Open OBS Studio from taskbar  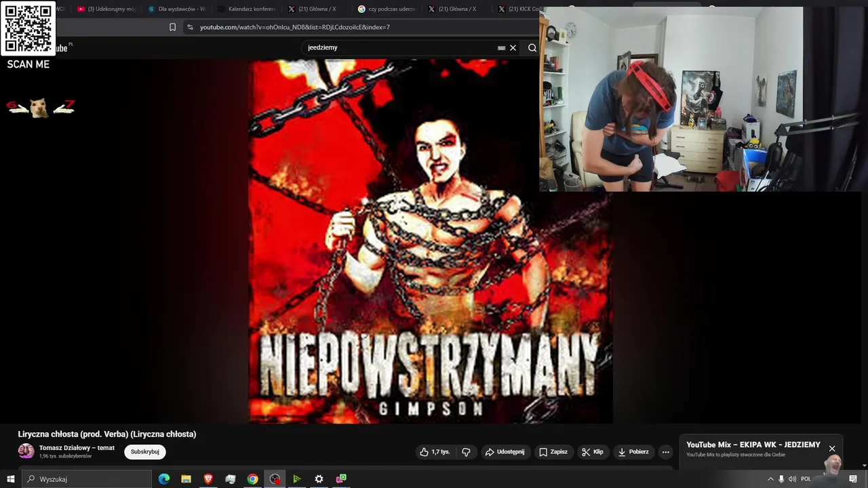tap(275, 479)
